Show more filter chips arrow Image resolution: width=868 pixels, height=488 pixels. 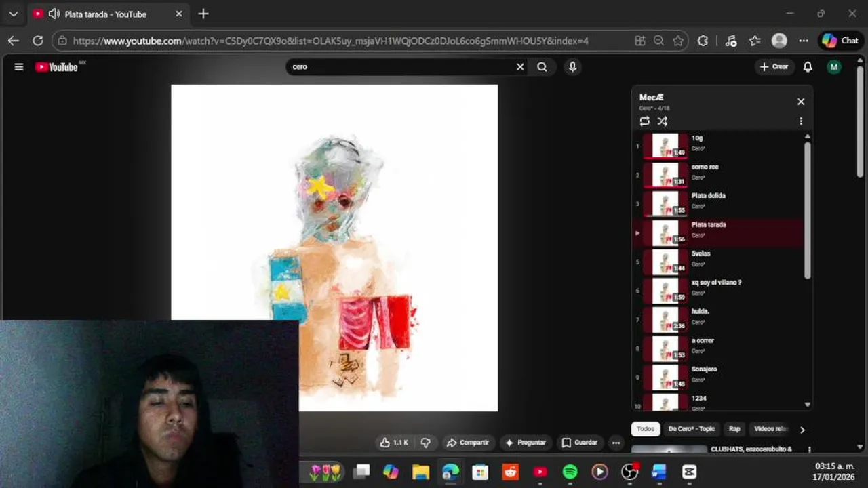[802, 430]
